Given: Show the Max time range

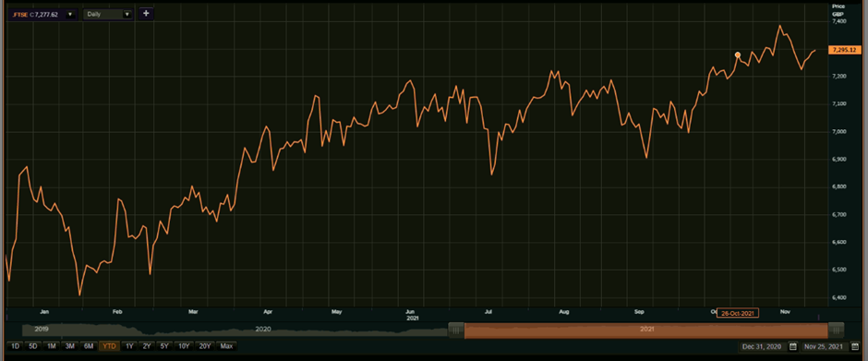Looking at the screenshot, I should (x=226, y=346).
